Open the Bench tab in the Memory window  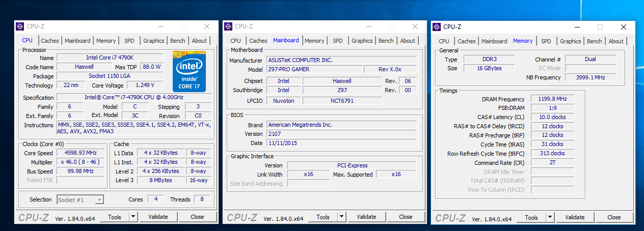(x=595, y=41)
